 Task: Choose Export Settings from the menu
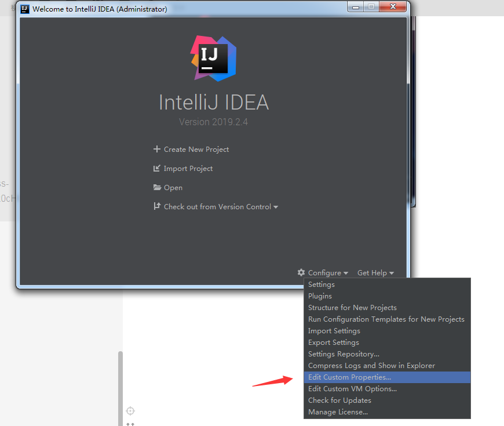pos(333,342)
